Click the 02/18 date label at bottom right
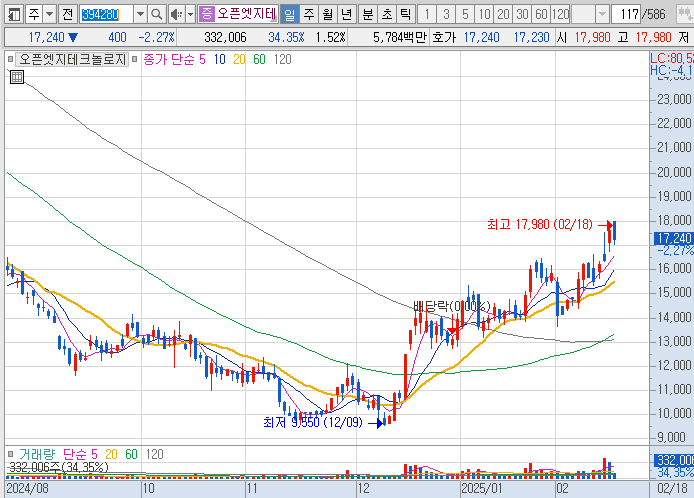 [x=672, y=489]
